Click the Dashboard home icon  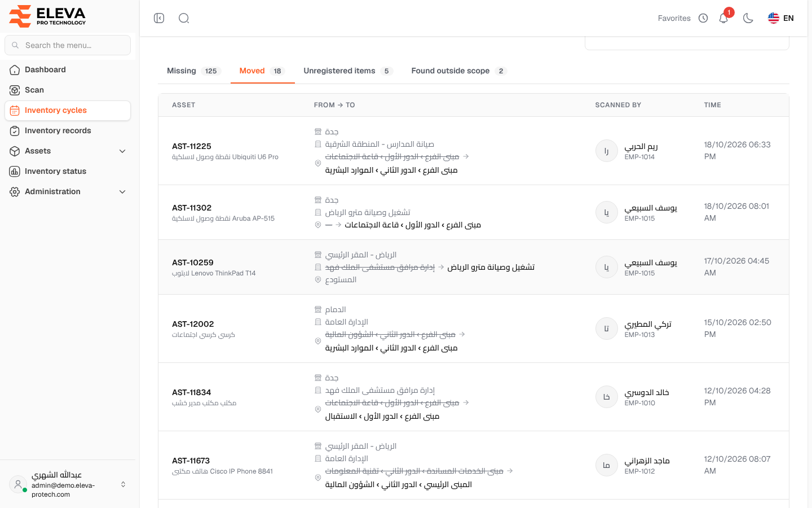[x=15, y=70]
